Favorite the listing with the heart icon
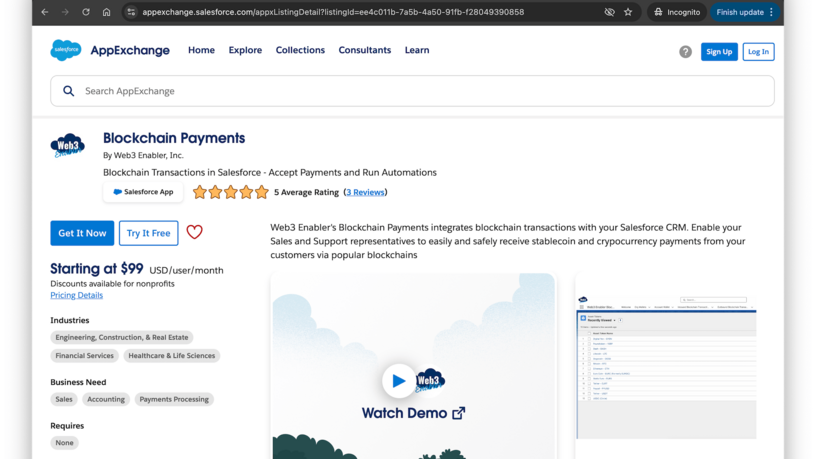Image resolution: width=816 pixels, height=459 pixels. point(195,232)
